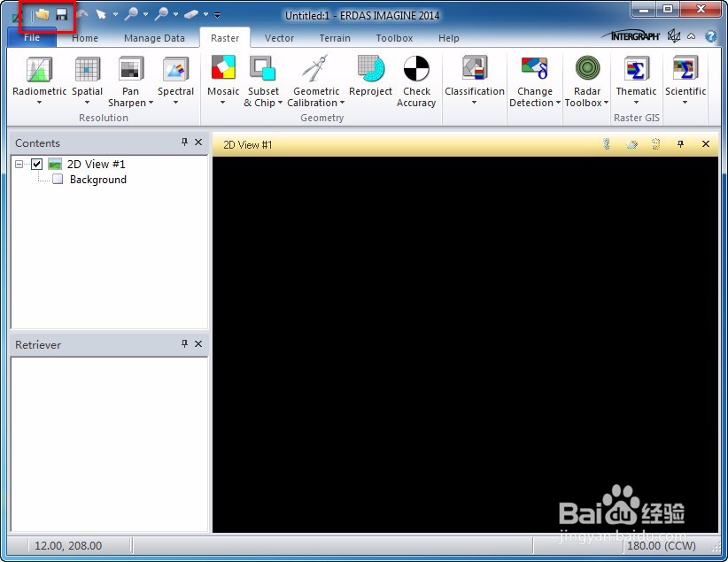Expand the Spatial dropdown arrow

88,103
